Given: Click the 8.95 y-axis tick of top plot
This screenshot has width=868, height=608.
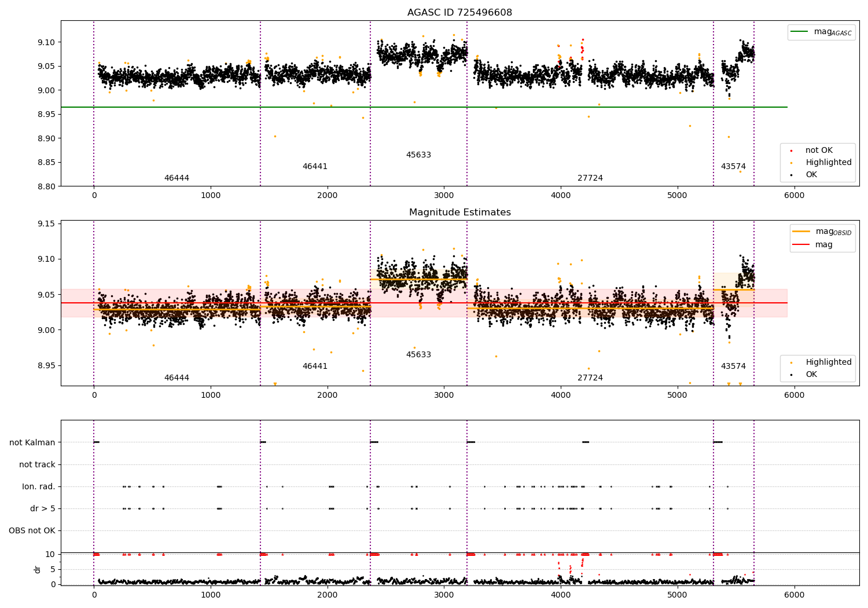Looking at the screenshot, I should tap(47, 114).
